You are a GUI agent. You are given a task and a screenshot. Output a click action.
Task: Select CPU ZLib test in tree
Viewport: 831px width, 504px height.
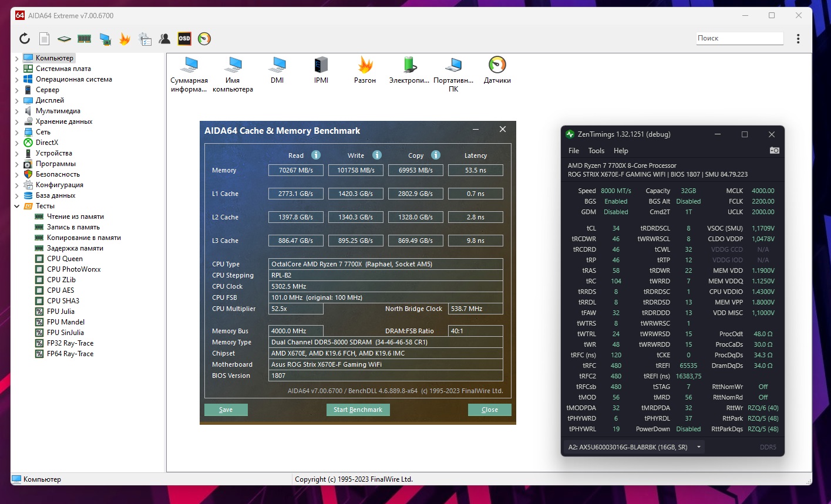click(x=61, y=280)
